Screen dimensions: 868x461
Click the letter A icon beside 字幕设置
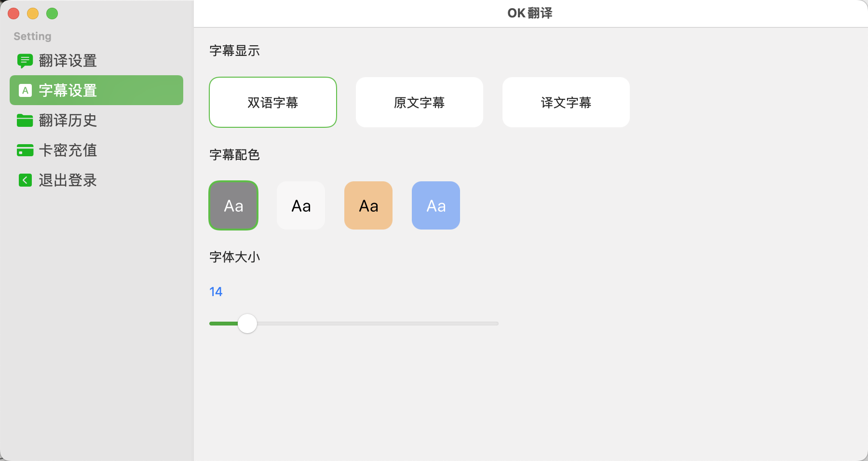point(25,90)
